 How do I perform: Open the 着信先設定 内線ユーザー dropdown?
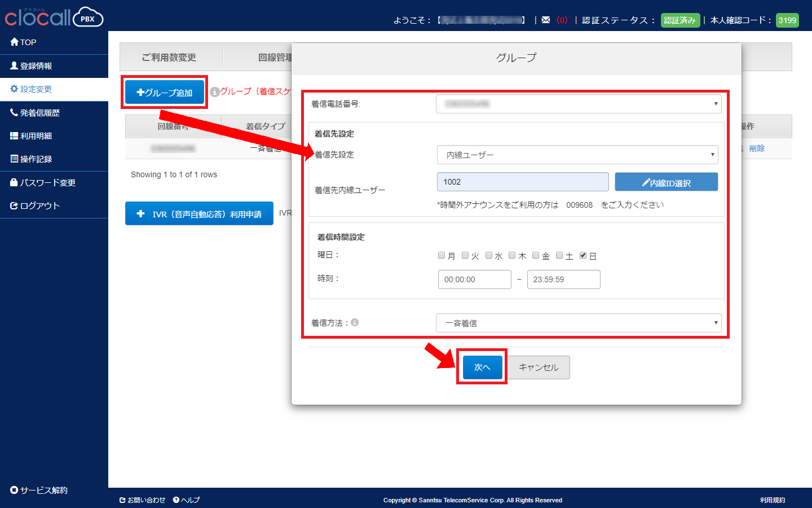[577, 155]
